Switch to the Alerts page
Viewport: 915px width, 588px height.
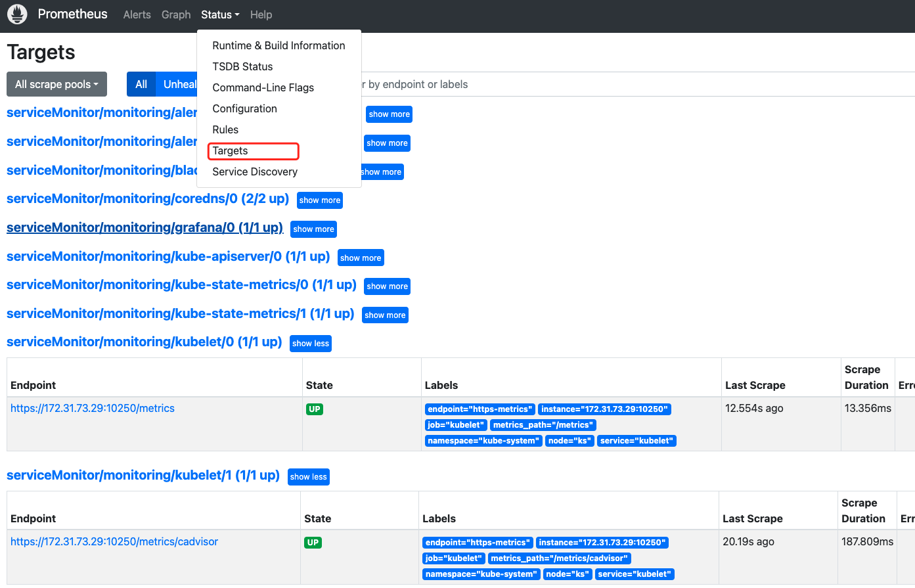coord(137,14)
